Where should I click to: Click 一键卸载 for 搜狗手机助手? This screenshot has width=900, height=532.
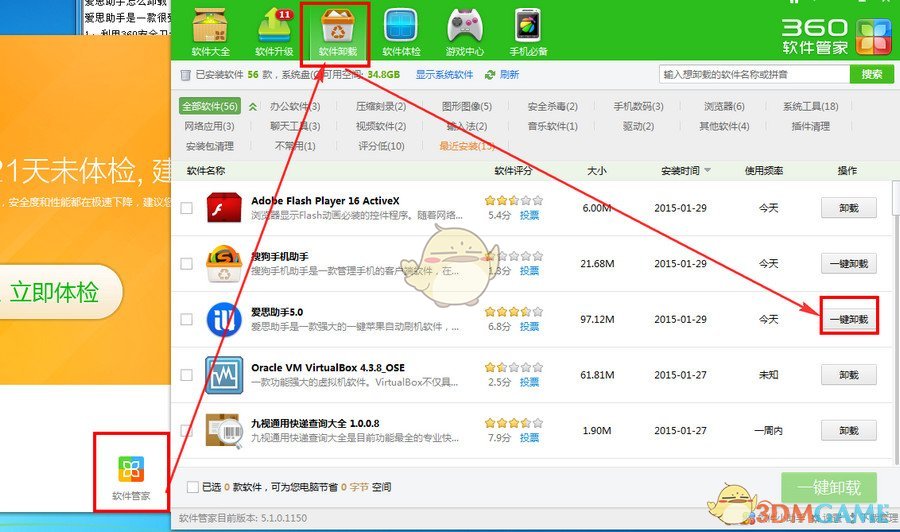pos(849,263)
